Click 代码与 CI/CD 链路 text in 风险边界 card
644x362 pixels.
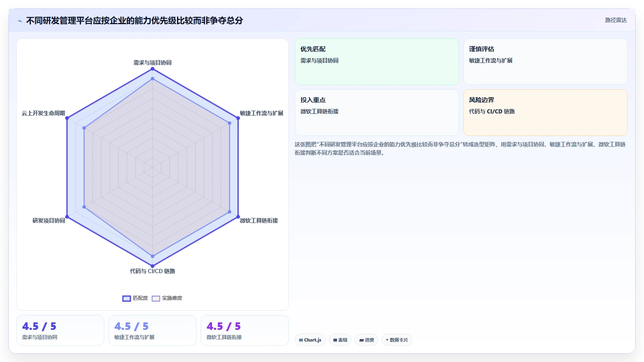[x=492, y=111]
